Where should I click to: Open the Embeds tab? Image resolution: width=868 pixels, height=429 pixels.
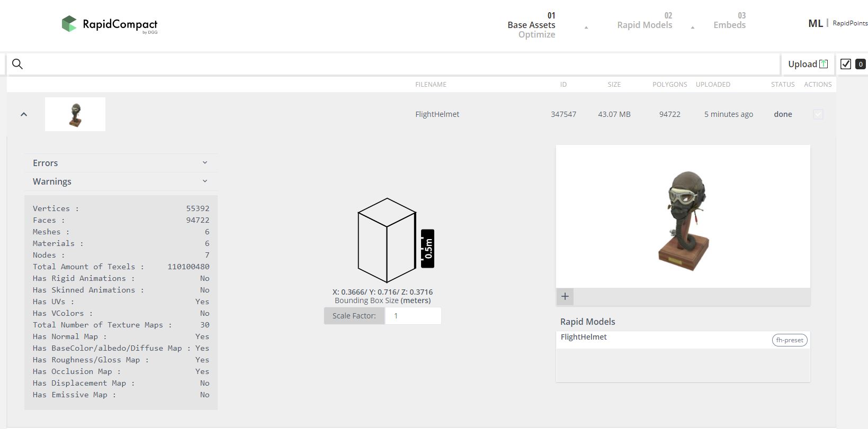729,21
